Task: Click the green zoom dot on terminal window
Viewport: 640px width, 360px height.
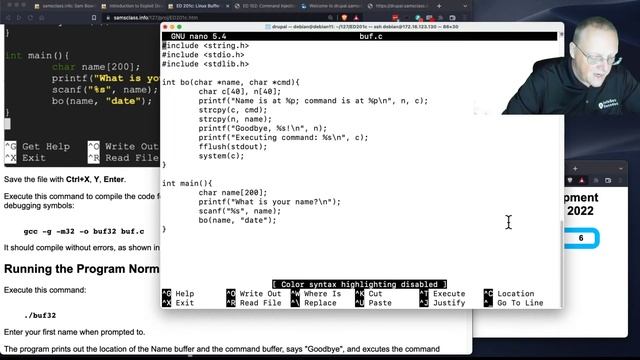Action: pos(179,27)
